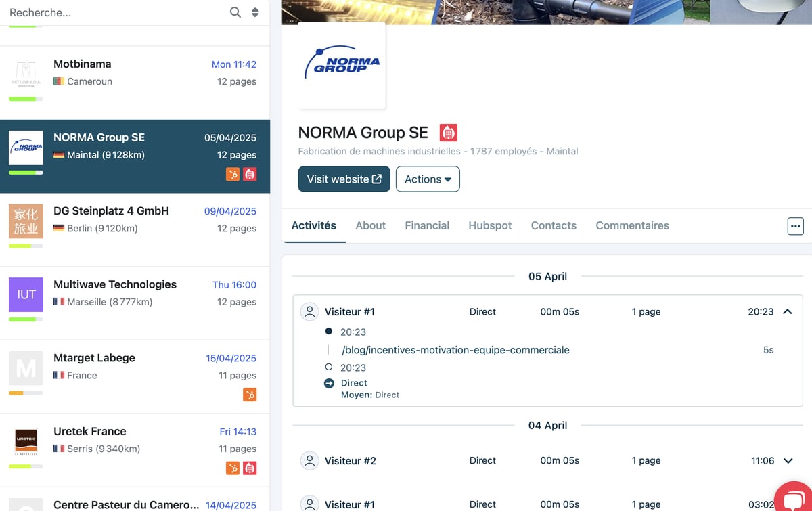Open the sort arrows next to search

click(255, 12)
